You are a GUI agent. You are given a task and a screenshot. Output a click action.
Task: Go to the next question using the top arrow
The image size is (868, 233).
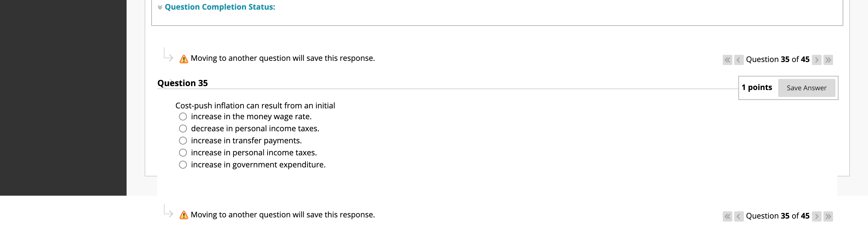[817, 60]
